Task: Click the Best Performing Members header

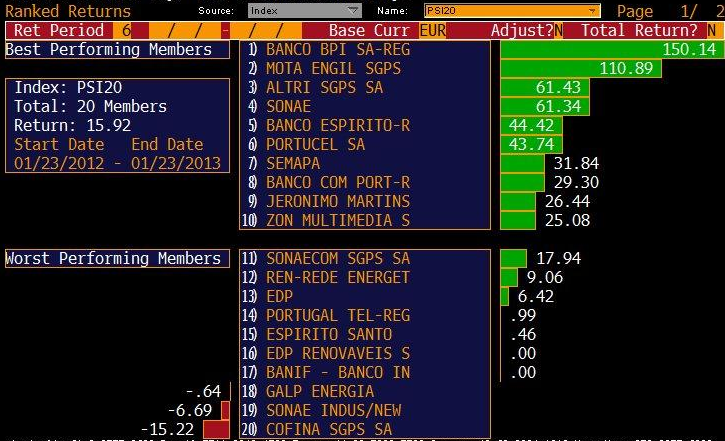Action: (x=117, y=49)
